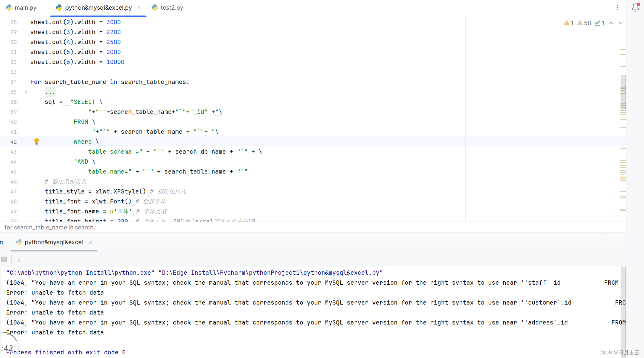Click the next problem down arrow
Screen dimensions: 644x358
tap(621, 23)
